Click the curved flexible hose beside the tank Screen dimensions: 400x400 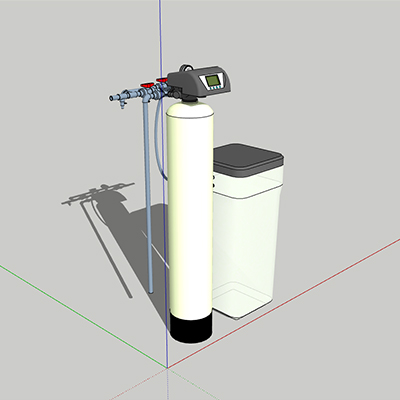click(x=158, y=140)
